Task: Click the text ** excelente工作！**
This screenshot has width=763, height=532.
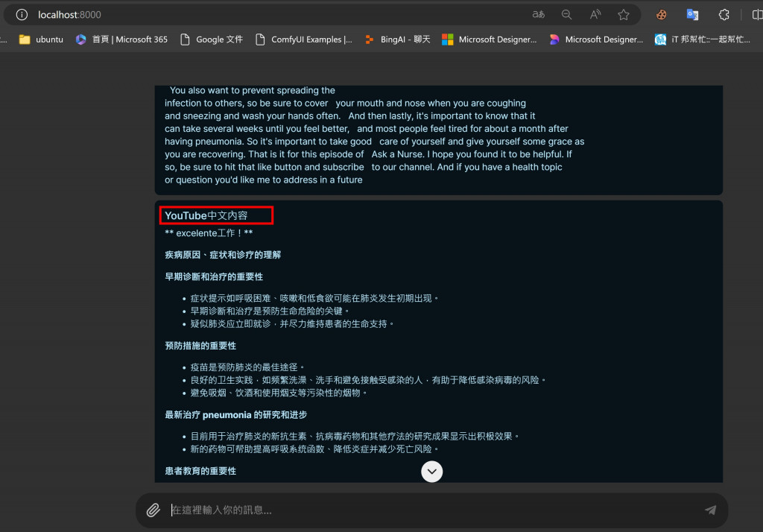Action: point(209,232)
